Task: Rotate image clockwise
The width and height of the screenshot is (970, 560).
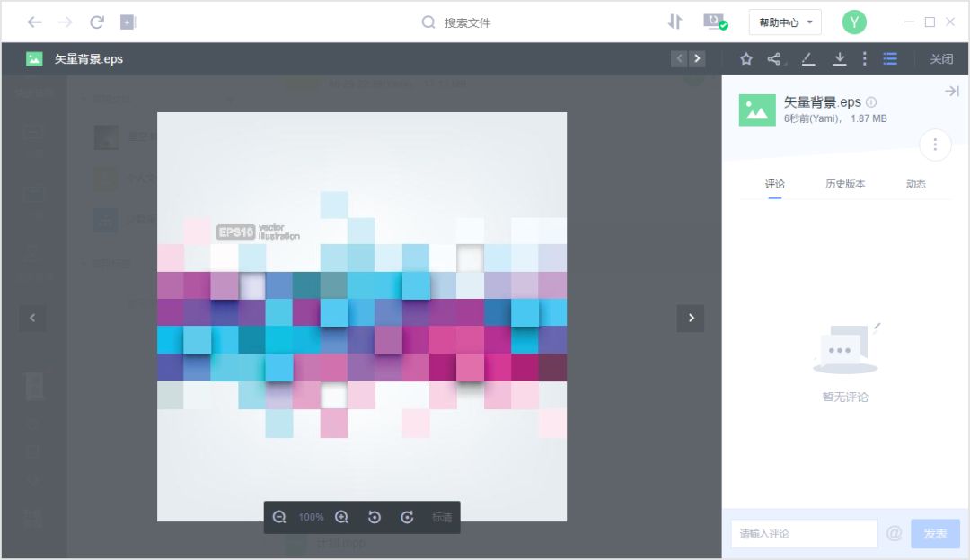Action: pos(407,517)
